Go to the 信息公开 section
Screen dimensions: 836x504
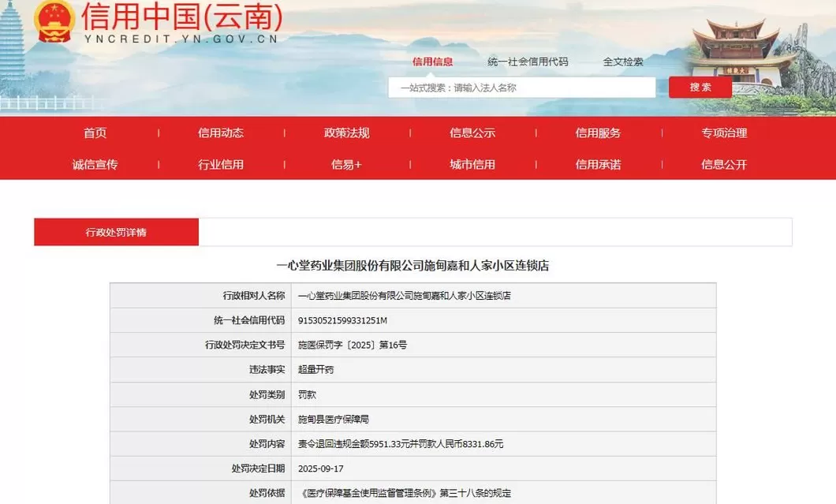pyautogui.click(x=724, y=165)
